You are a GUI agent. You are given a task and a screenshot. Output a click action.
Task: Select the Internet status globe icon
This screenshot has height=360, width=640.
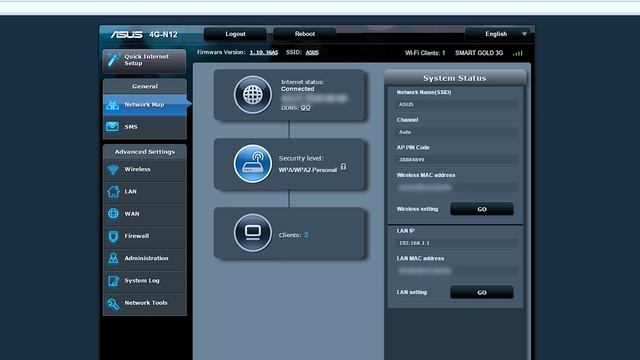click(253, 95)
